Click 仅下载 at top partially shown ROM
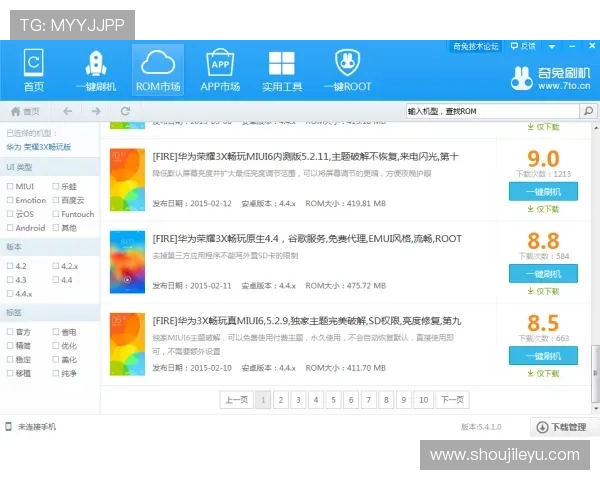This screenshot has height=480, width=600. (543, 127)
